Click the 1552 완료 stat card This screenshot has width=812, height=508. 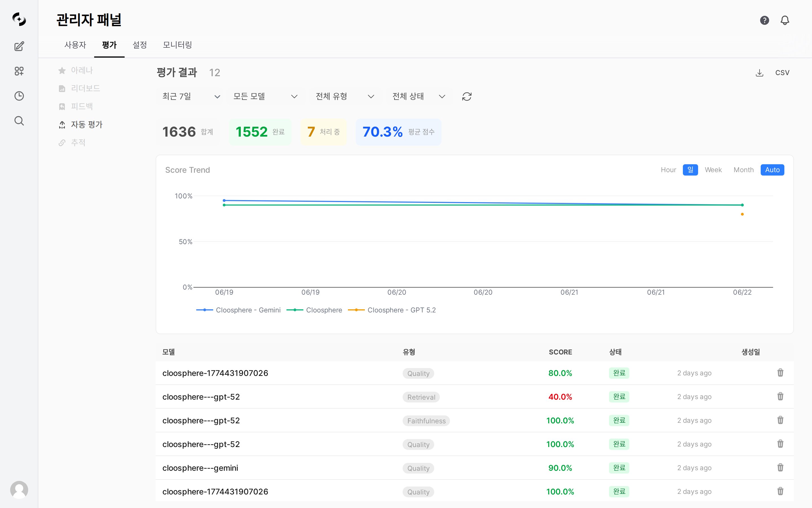260,132
